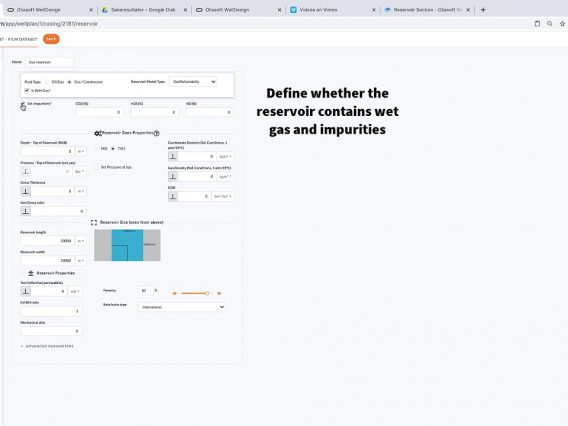The image size is (568, 426).
Task: Toggle the Set impurities checkbox
Action: coord(23,104)
